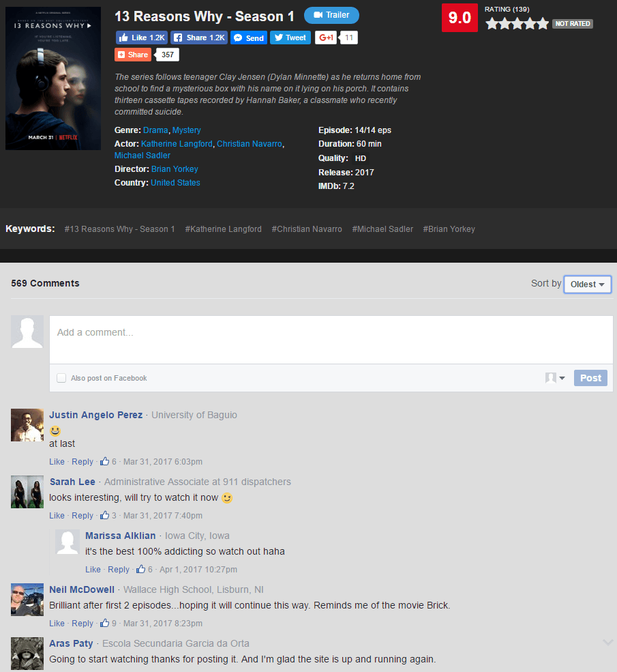
Task: Select the #Christian Navarro keyword
Action: (x=307, y=229)
